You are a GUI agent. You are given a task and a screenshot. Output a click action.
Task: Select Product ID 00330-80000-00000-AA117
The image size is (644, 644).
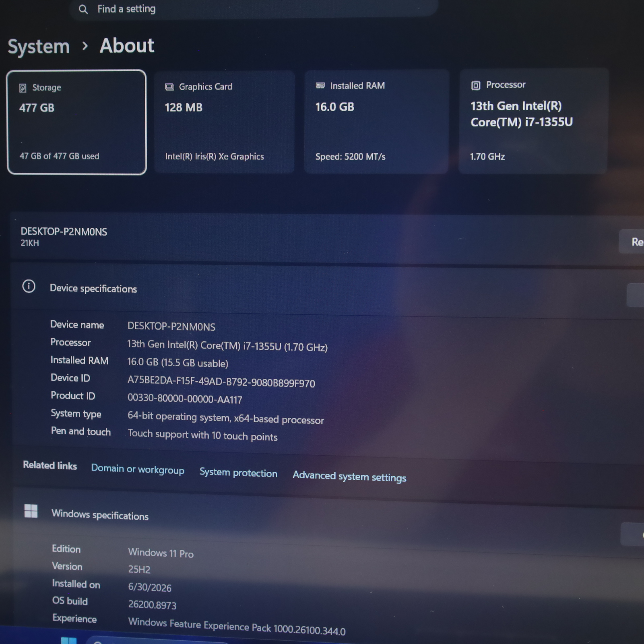pos(185,399)
